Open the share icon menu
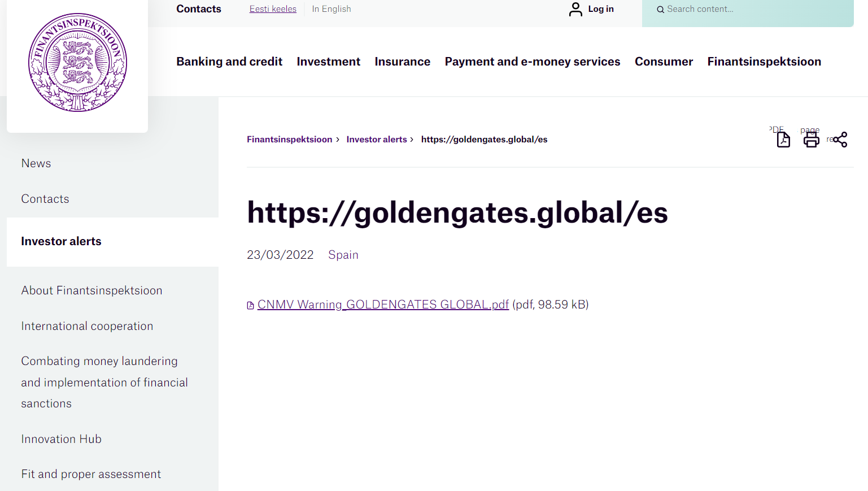 (x=840, y=140)
